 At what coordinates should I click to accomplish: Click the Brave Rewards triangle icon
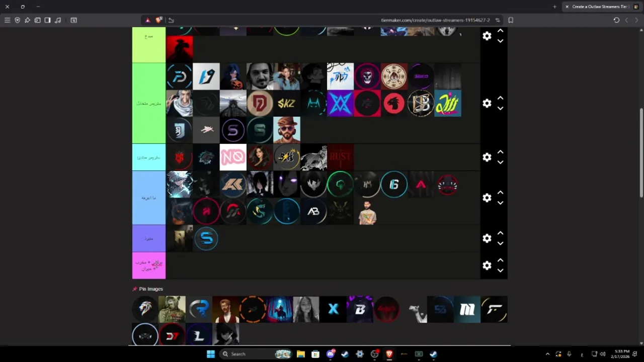(x=147, y=20)
